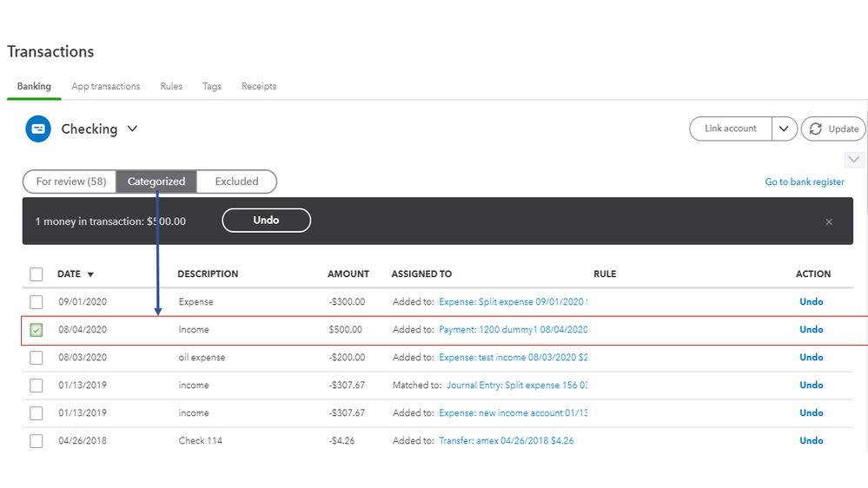Image resolution: width=868 pixels, height=488 pixels.
Task: Click the DATE column sort arrow
Action: [x=90, y=274]
